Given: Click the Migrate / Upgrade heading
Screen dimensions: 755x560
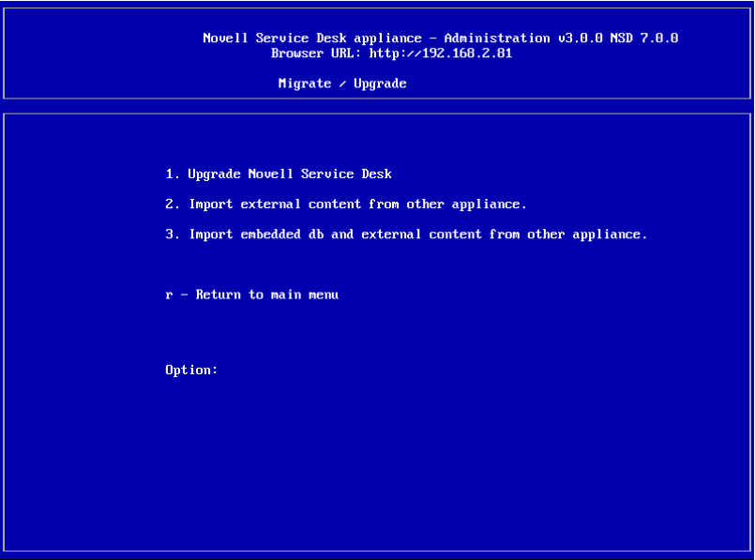Looking at the screenshot, I should [x=342, y=83].
